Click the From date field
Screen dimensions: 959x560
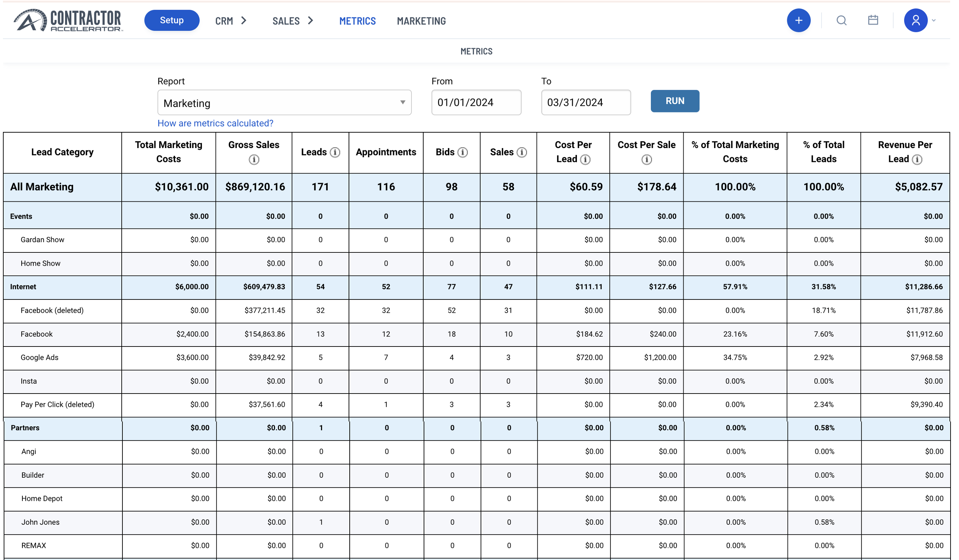point(476,102)
